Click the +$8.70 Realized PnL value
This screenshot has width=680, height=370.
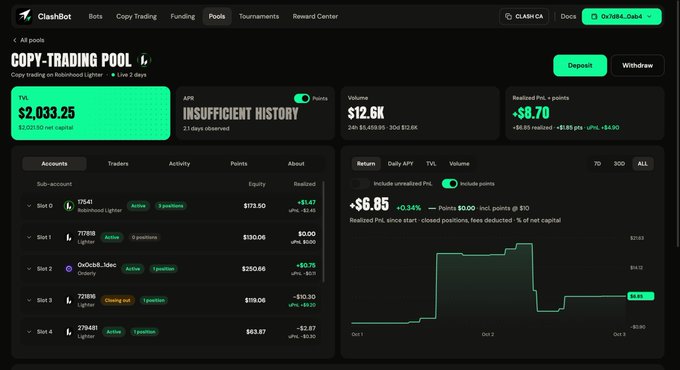[531, 113]
